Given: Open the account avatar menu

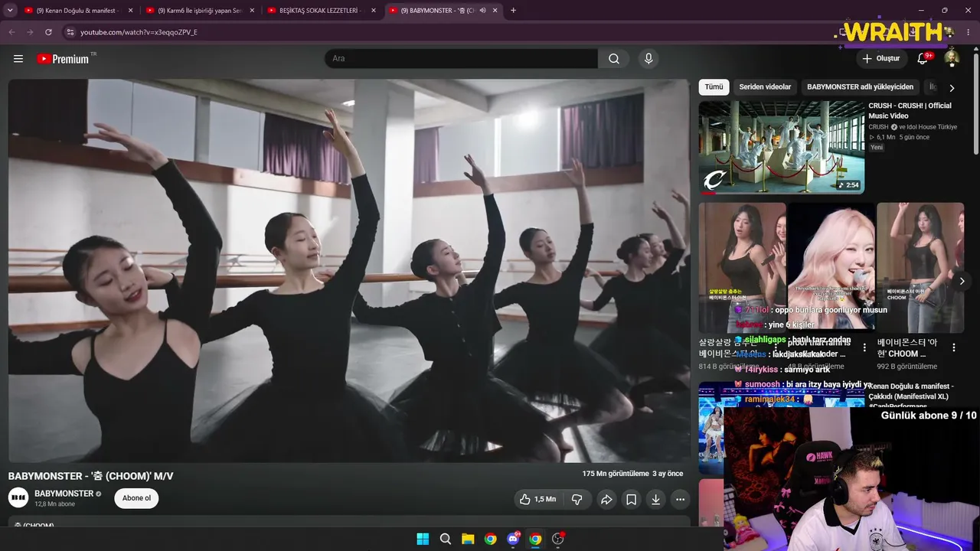Looking at the screenshot, I should [x=952, y=59].
